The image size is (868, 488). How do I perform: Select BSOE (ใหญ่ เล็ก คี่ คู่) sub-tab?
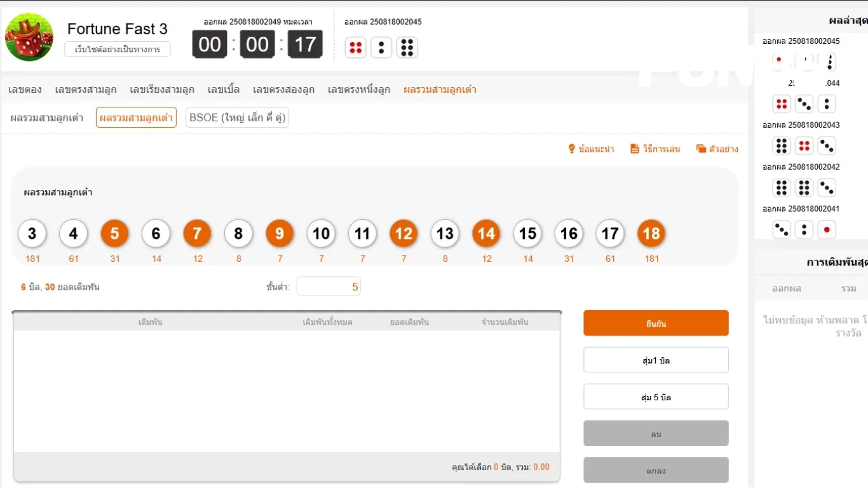point(237,118)
